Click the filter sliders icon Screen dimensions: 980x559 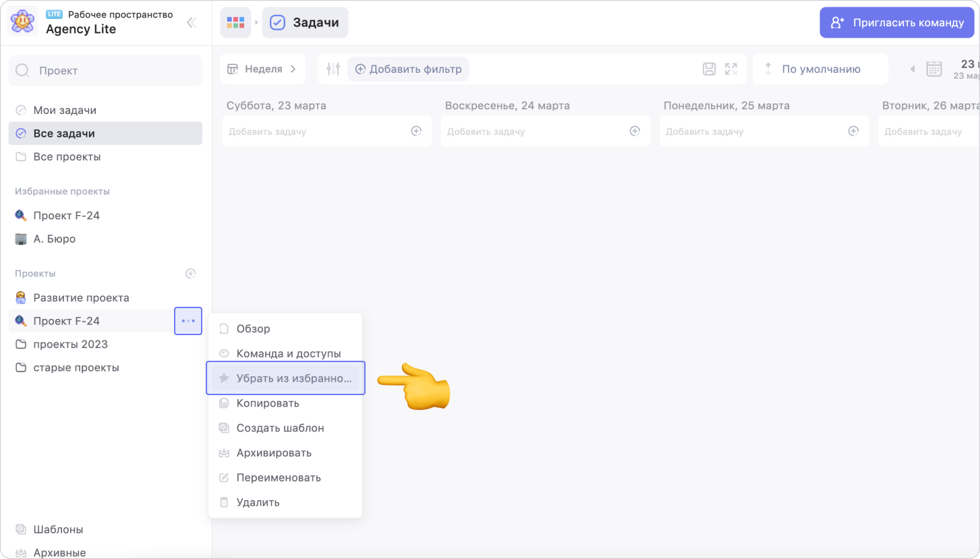tap(333, 69)
